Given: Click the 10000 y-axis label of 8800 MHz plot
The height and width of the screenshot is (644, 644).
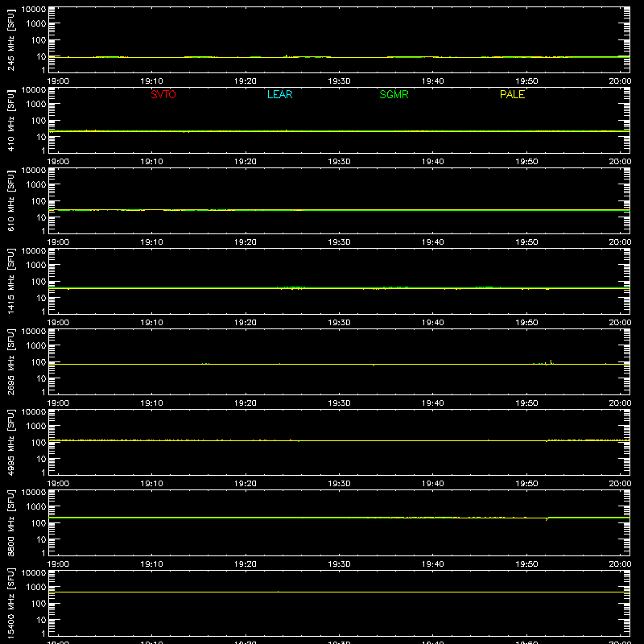Looking at the screenshot, I should tap(34, 492).
